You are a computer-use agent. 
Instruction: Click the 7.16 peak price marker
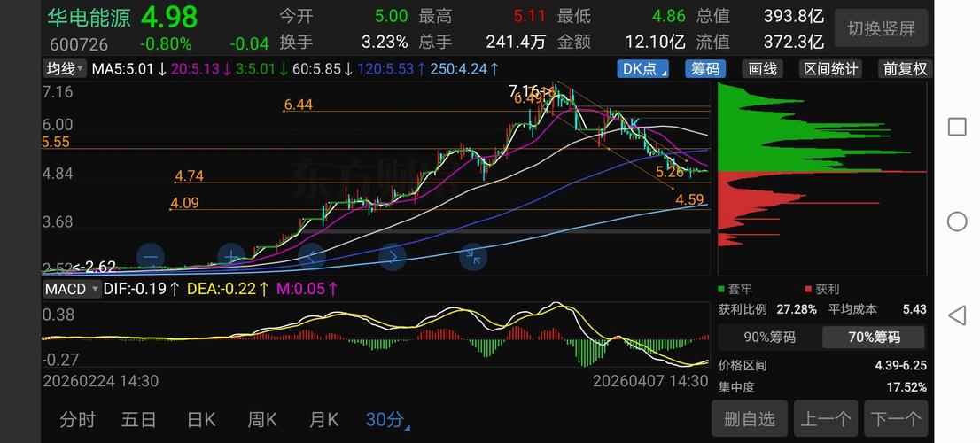532,91
